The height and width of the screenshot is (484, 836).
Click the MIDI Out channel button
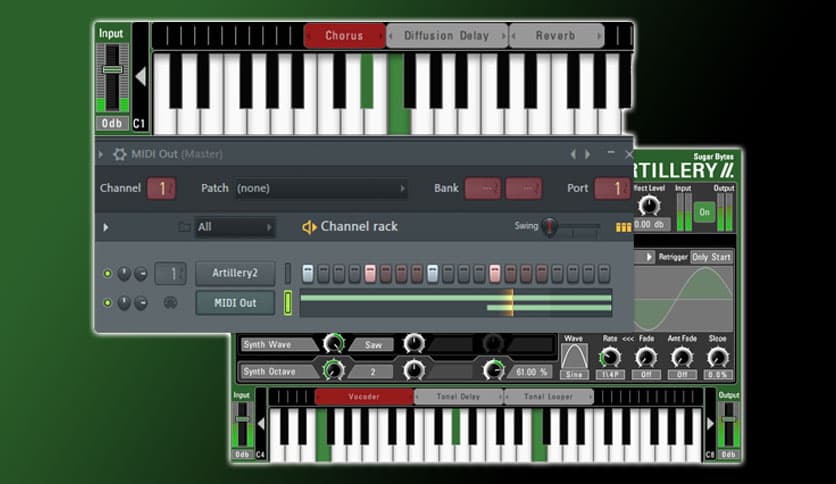tap(235, 303)
